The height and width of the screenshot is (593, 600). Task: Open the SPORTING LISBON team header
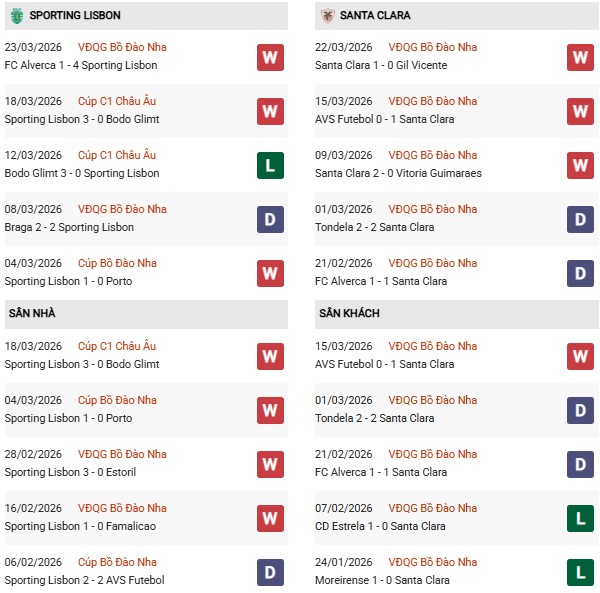(75, 15)
